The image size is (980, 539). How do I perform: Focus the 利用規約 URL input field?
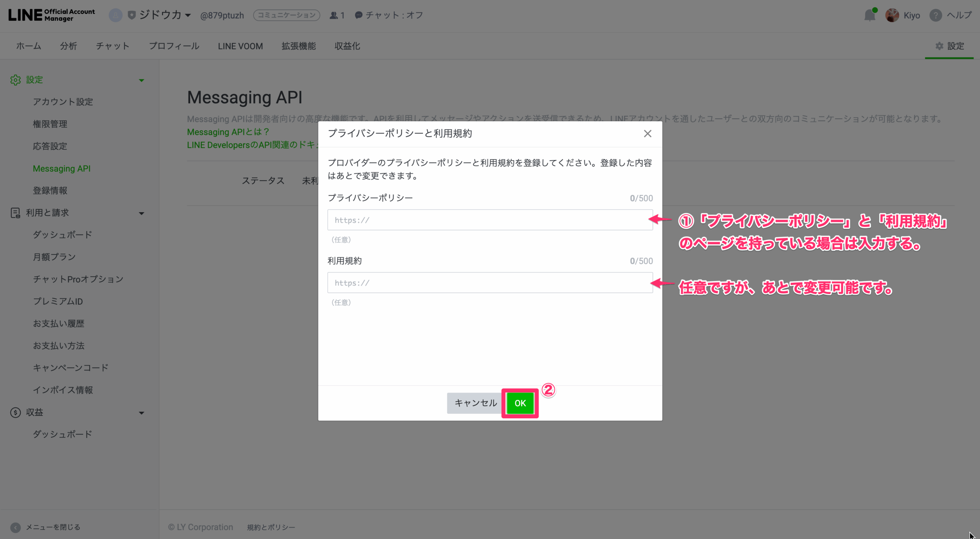[490, 283]
